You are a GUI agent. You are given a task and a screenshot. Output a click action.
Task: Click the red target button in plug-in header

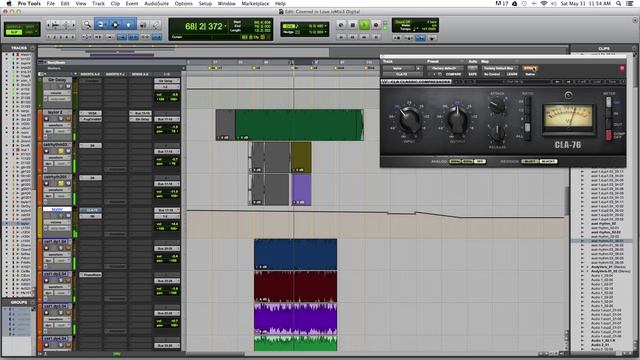[x=622, y=68]
